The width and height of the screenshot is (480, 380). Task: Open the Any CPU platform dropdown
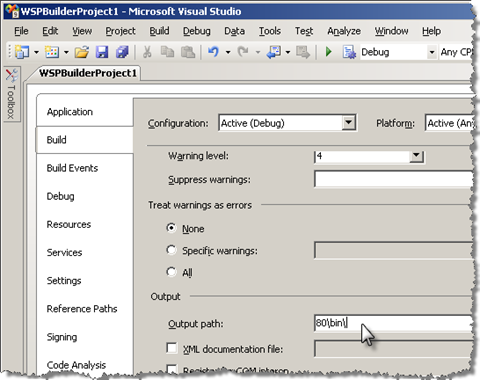click(456, 52)
